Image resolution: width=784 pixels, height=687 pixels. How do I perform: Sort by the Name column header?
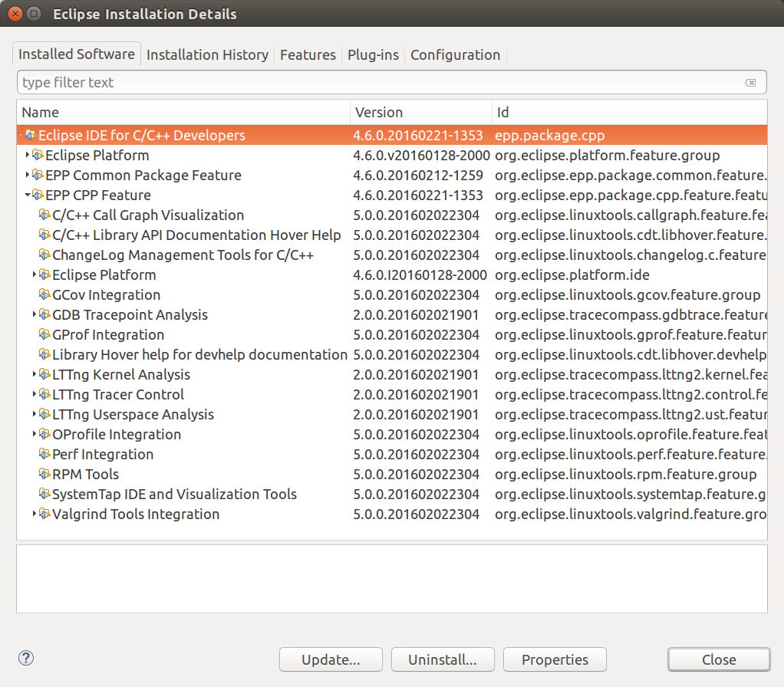183,113
